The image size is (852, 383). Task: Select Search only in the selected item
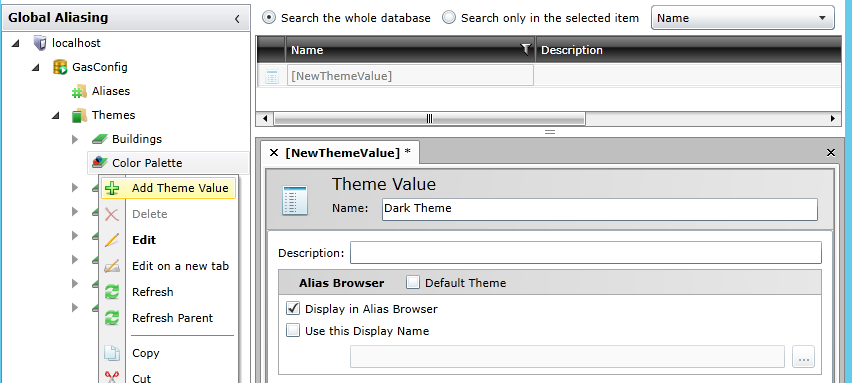click(449, 17)
